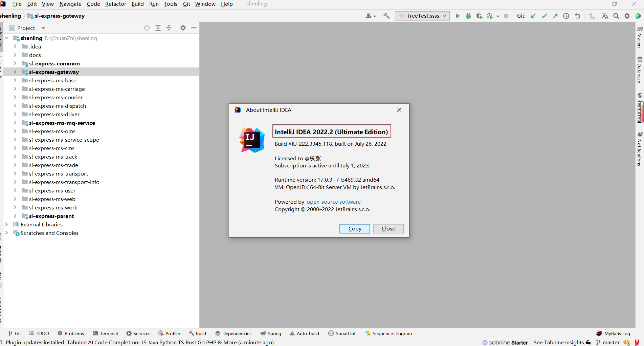Open Project panel options gear
The height and width of the screenshot is (346, 644).
183,28
